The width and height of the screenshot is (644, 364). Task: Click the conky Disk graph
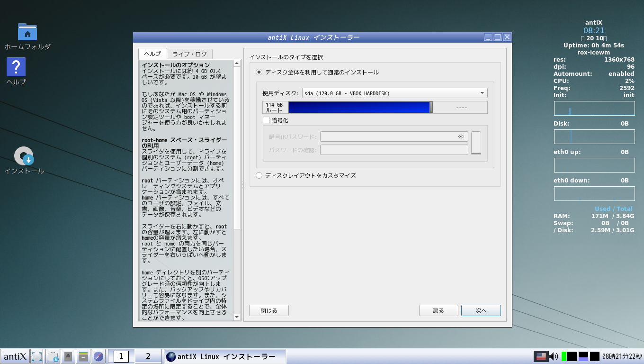pyautogui.click(x=594, y=136)
